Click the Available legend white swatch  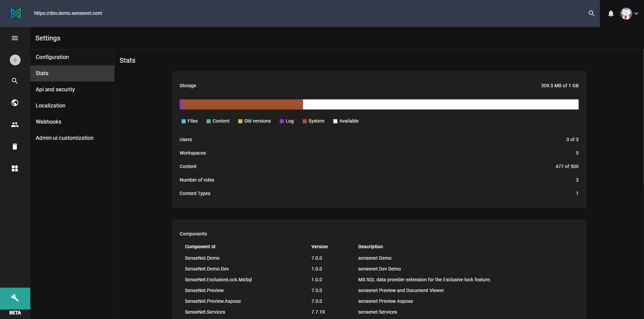pos(335,121)
